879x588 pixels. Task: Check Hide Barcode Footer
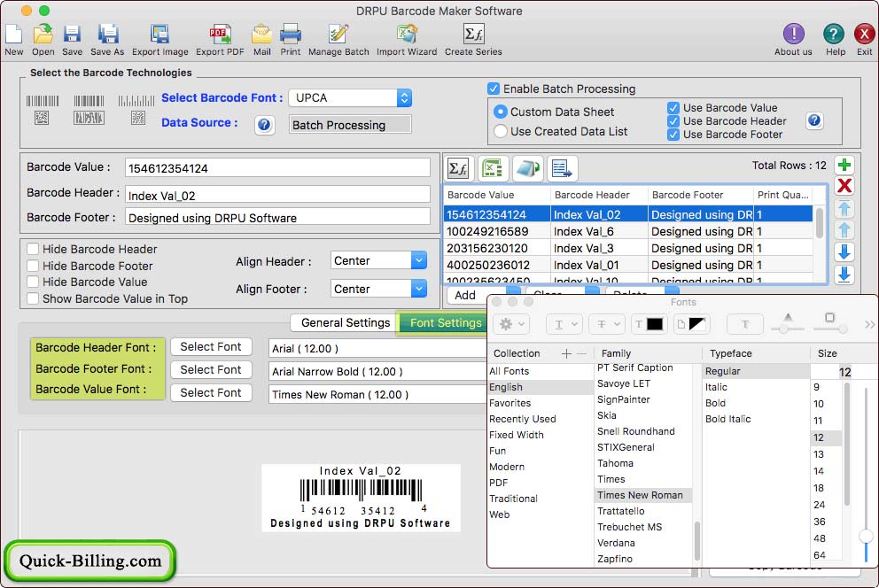point(33,266)
